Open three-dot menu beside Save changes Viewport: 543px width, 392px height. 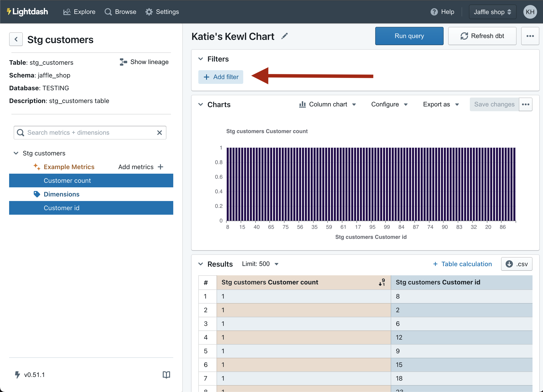(x=525, y=104)
